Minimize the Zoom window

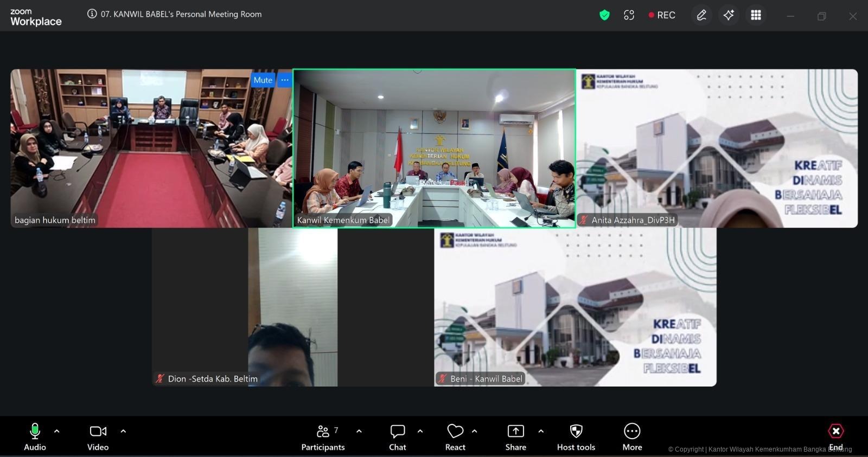790,16
